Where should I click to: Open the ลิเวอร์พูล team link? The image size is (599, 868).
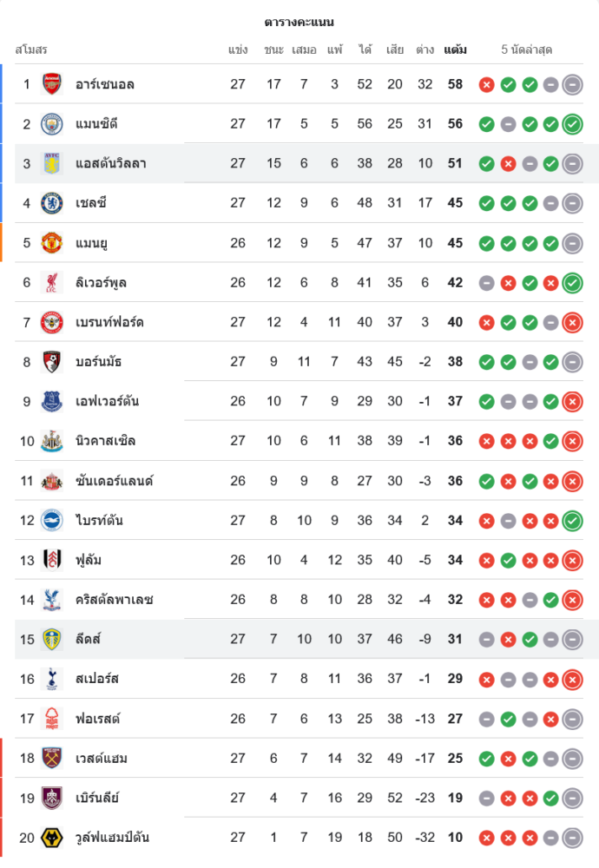[x=102, y=282]
